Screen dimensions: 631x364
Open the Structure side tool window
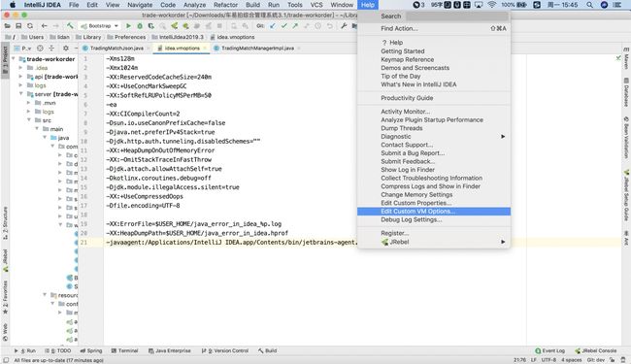point(5,223)
